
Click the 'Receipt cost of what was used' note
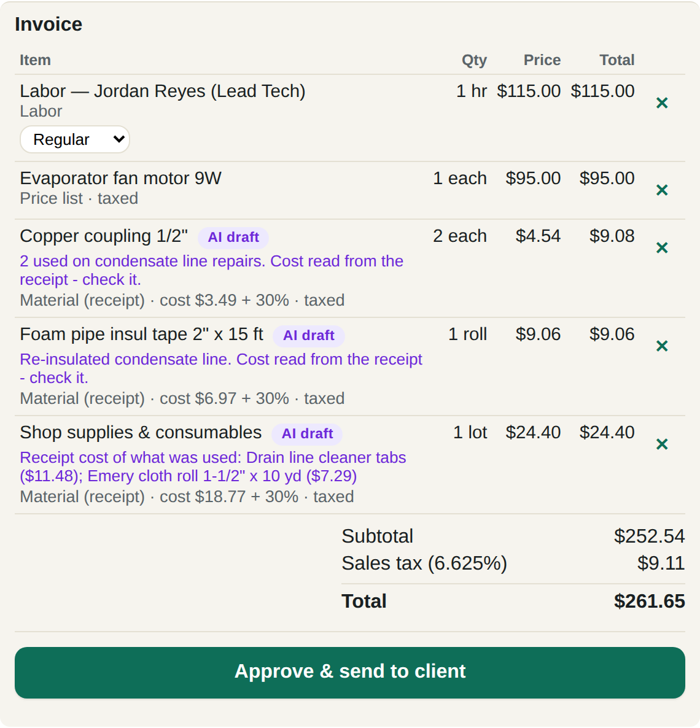pos(212,467)
